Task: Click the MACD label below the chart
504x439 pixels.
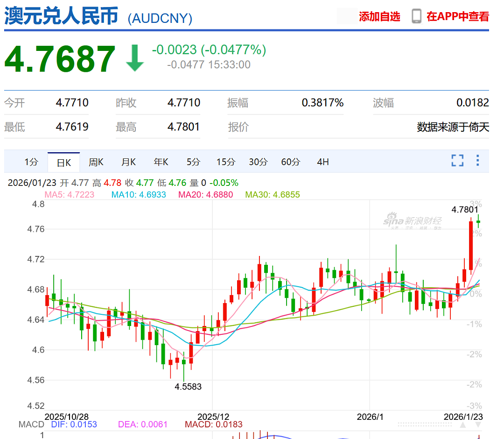Action: (x=31, y=425)
